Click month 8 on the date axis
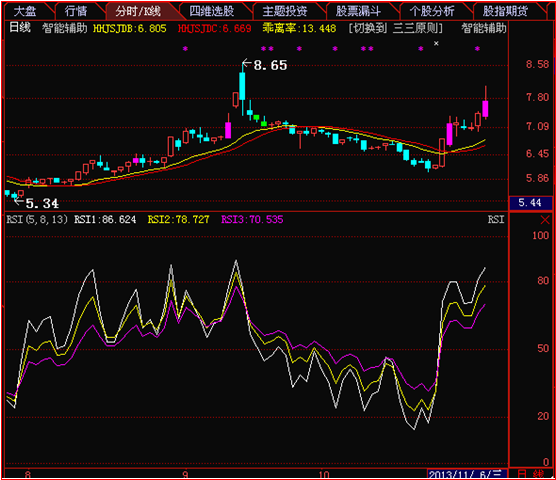This screenshot has width=556, height=480. (x=28, y=475)
